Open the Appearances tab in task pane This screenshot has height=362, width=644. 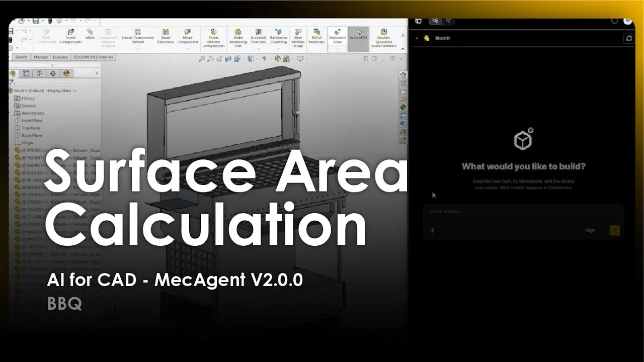(x=403, y=107)
